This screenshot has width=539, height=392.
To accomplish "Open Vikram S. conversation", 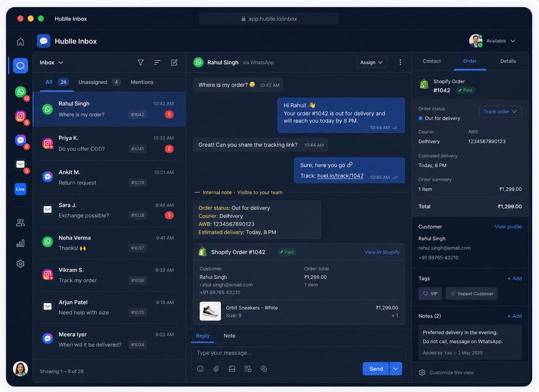I will pos(109,275).
